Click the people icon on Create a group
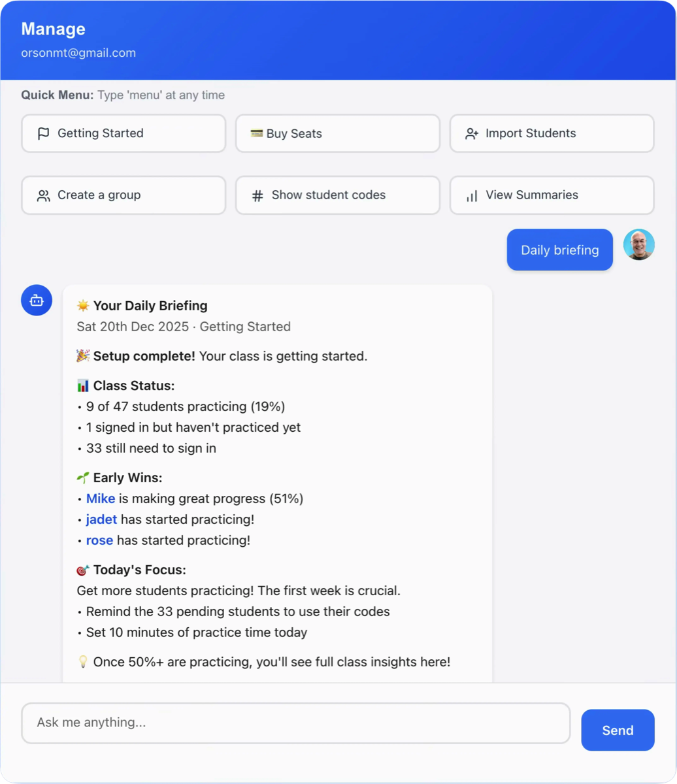 point(44,195)
